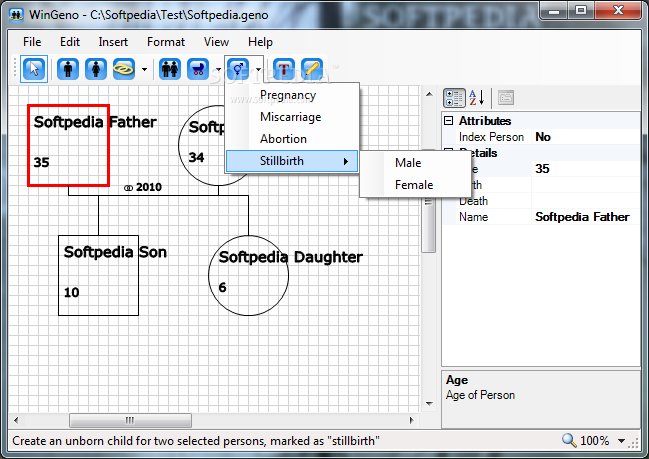Edit the Name value Softpedia Father

point(585,217)
